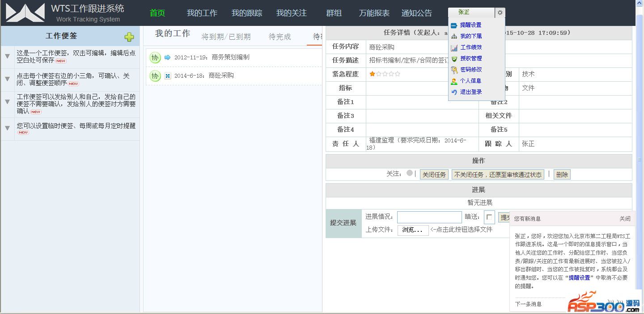Click the 关闭任务 button

(434, 175)
